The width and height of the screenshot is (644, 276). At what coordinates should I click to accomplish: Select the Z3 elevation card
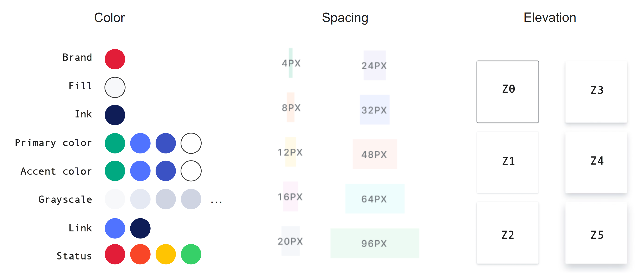pos(596,92)
